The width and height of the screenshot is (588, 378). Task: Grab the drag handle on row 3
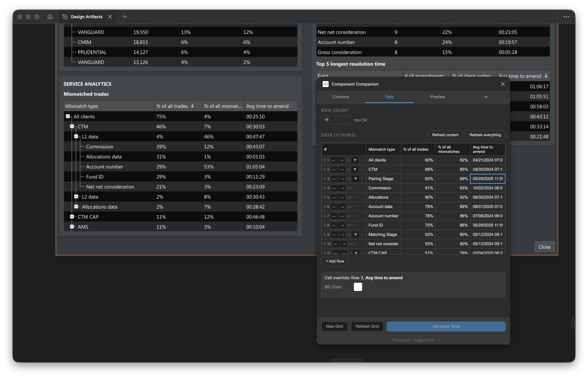point(324,179)
